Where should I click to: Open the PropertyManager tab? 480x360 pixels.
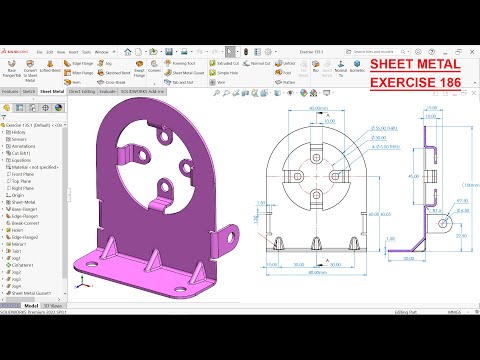tap(19, 108)
